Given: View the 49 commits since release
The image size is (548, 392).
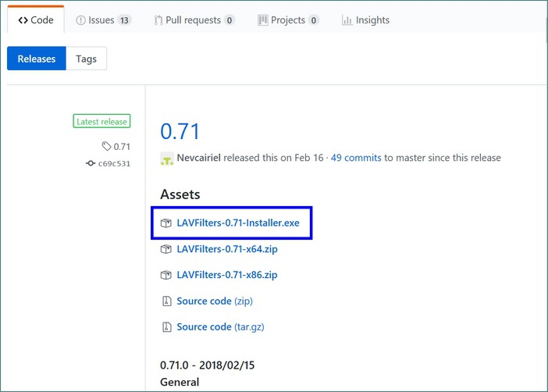Looking at the screenshot, I should click(x=356, y=158).
